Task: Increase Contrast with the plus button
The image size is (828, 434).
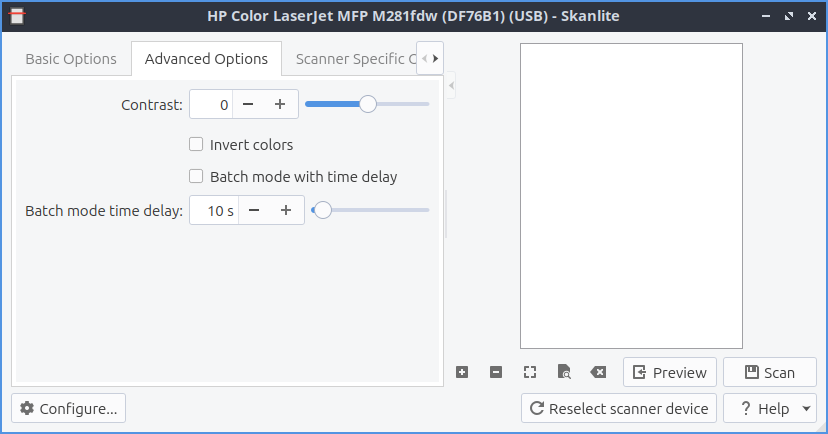Action: coord(280,104)
